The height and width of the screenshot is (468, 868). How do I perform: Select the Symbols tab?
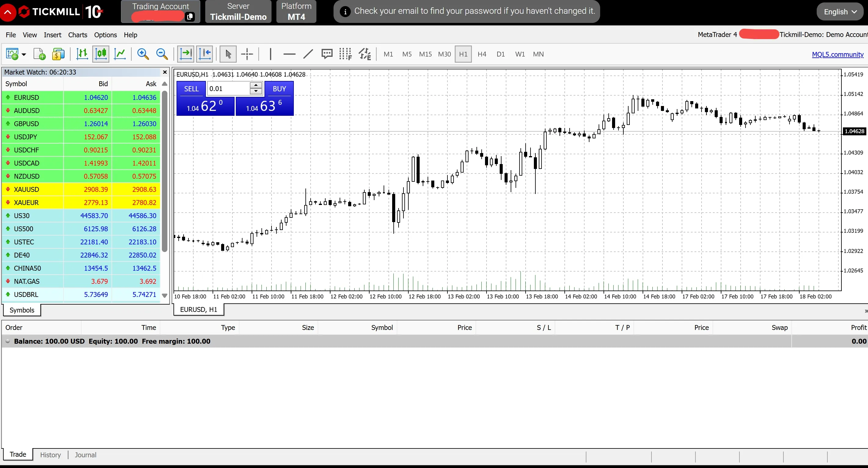[22, 310]
